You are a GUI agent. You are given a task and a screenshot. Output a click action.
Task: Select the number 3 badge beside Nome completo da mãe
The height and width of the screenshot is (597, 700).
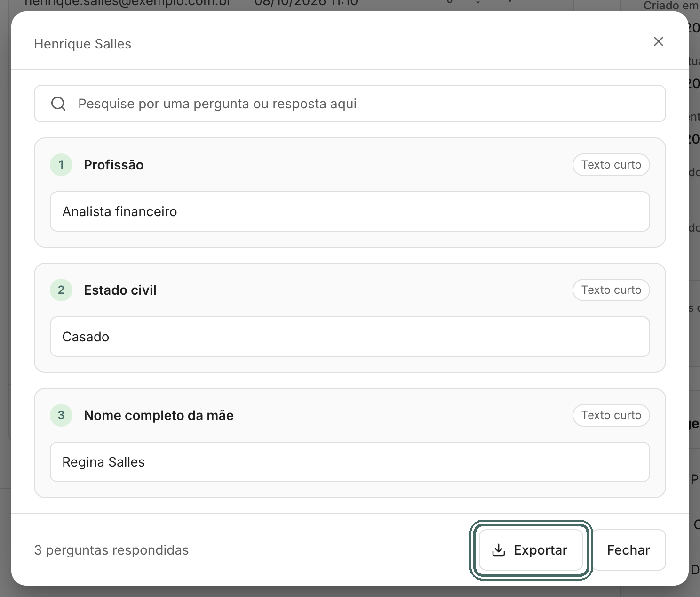point(61,415)
